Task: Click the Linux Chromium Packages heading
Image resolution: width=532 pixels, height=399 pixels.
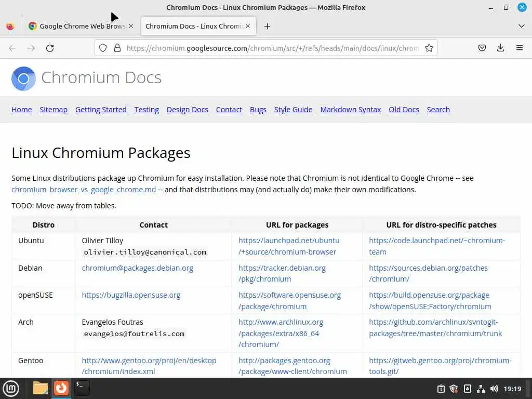Action: [101, 153]
